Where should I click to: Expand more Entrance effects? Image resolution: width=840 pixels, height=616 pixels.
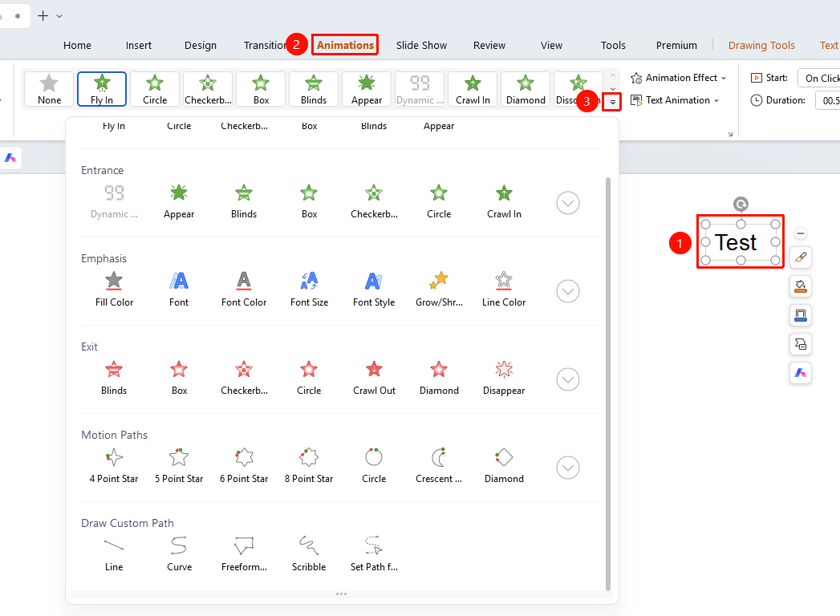point(568,203)
